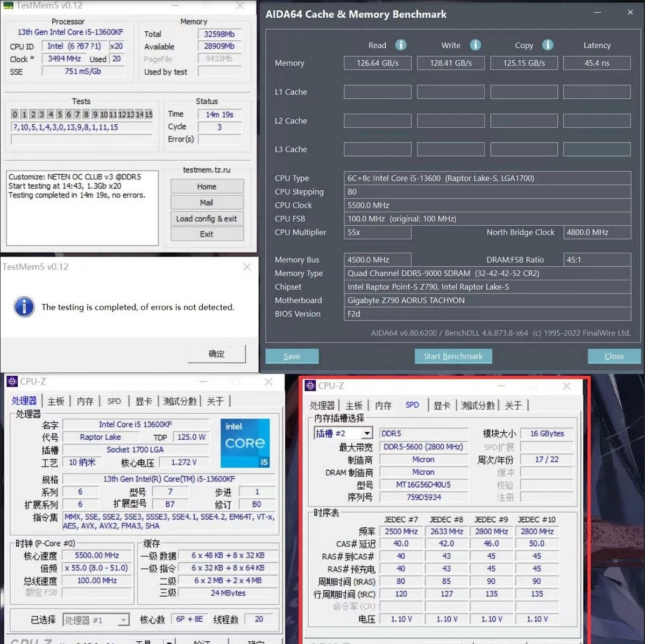Close the TestMem5 completion dialog with X

click(247, 267)
